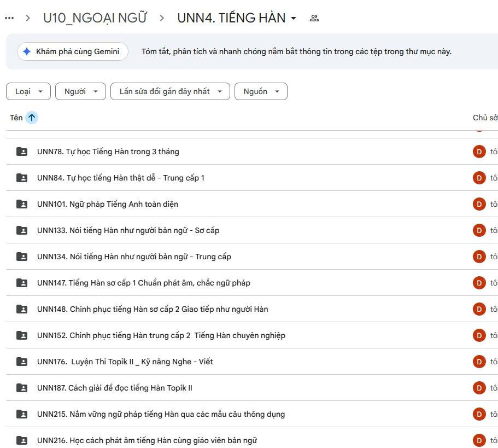This screenshot has width=498, height=448.
Task: Click folder icon of UNN78 row
Action: [22, 152]
